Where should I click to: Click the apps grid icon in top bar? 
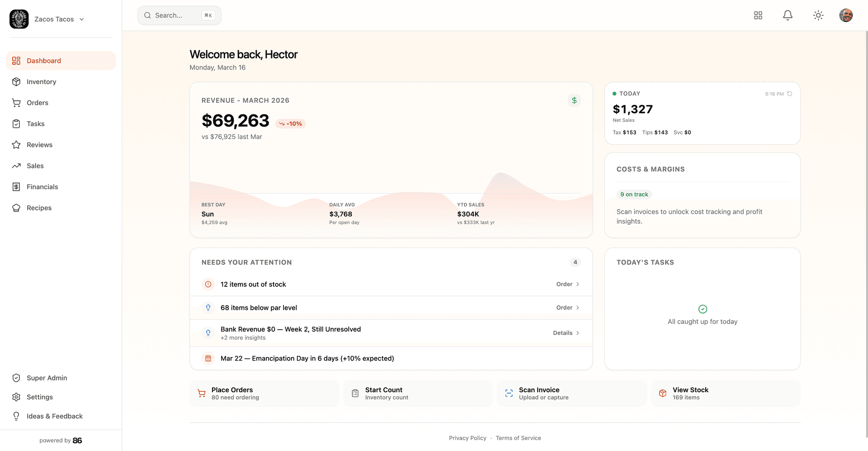click(758, 15)
